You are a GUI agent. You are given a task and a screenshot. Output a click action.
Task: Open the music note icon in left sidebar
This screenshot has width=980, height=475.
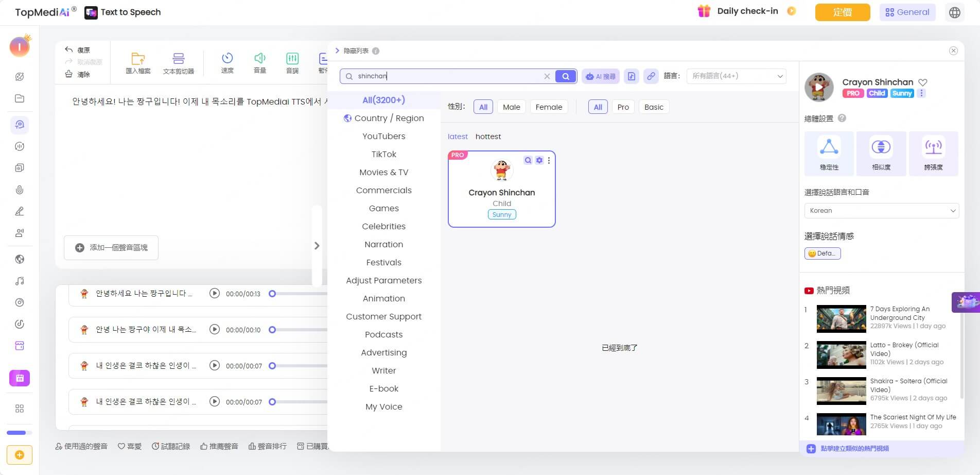20,281
